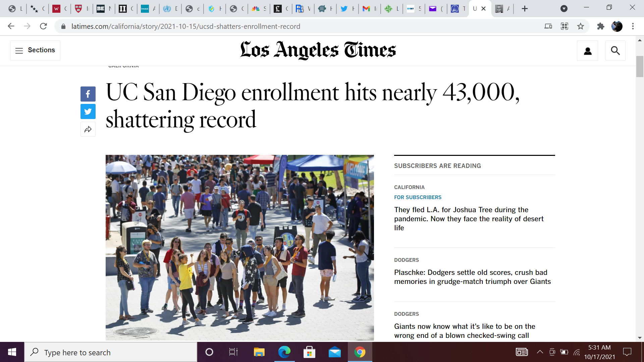This screenshot has height=362, width=644.
Task: Go back to the previous page
Action: coord(11,26)
